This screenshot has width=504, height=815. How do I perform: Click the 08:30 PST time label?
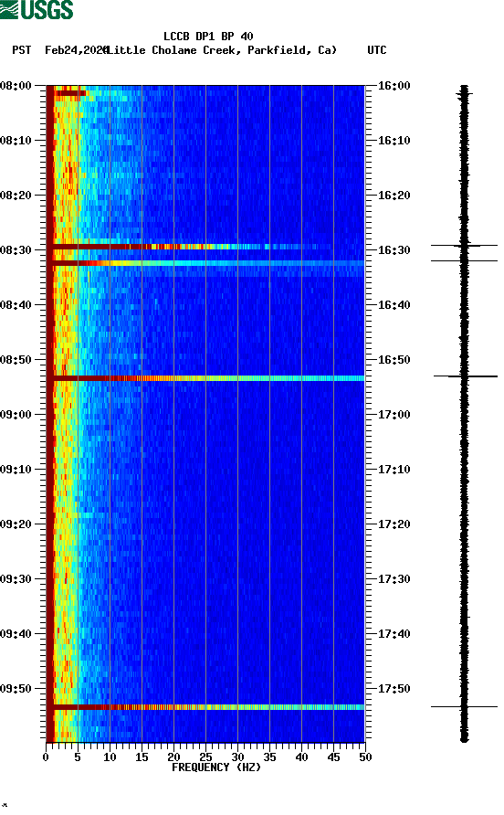pos(16,250)
